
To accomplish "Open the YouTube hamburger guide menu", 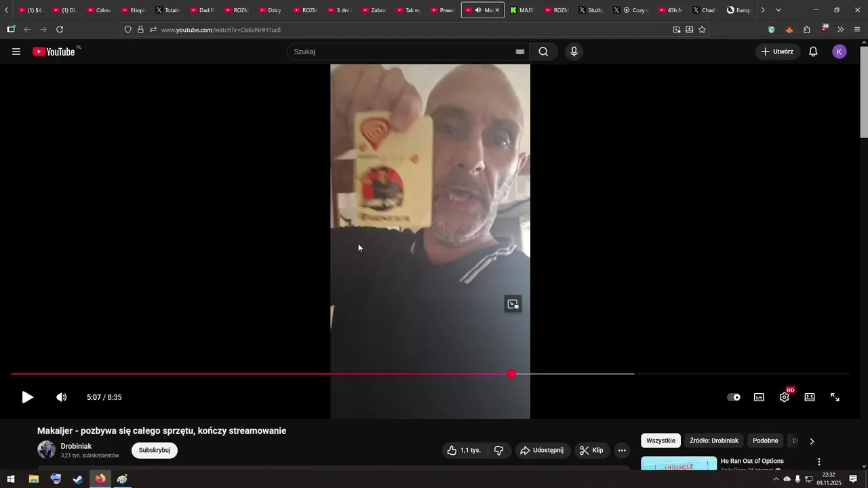I will point(16,52).
